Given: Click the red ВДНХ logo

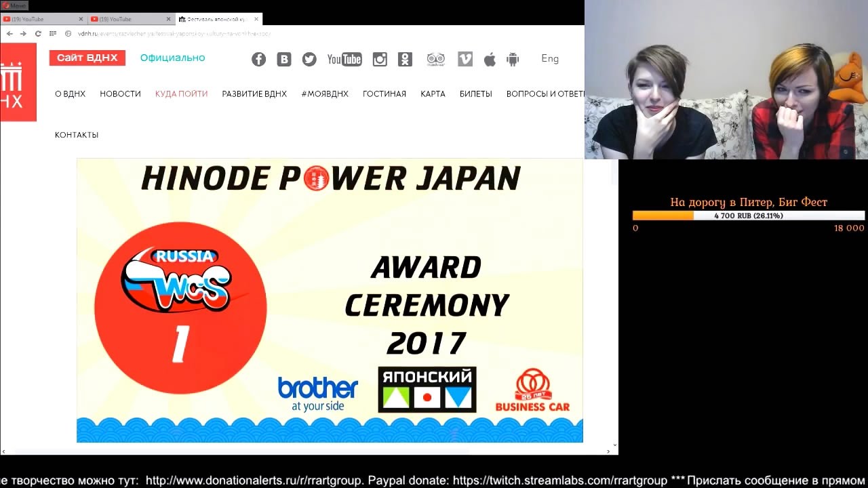Looking at the screenshot, I should click(18, 82).
